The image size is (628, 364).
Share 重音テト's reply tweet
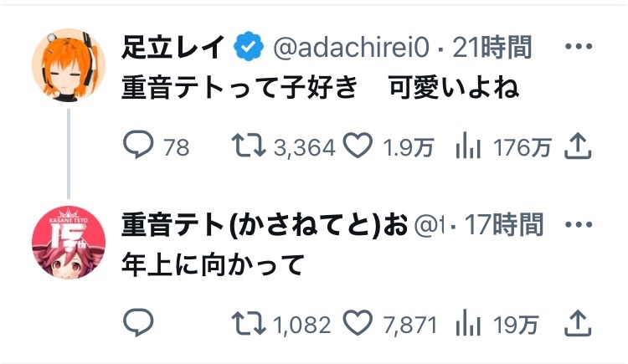click(579, 323)
